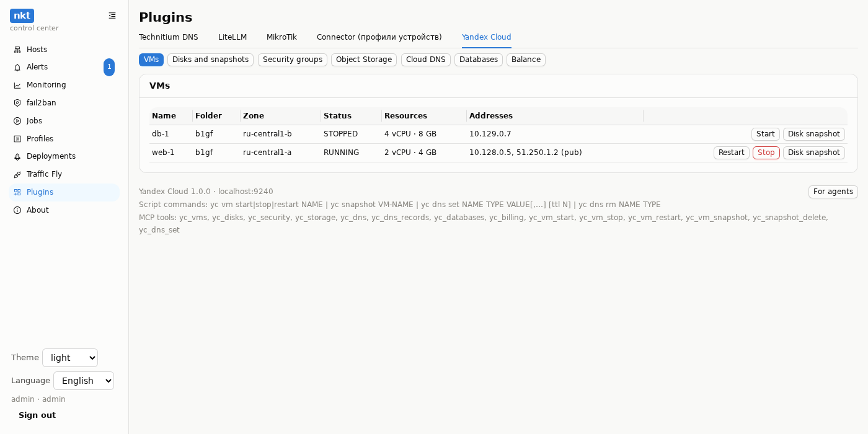The image size is (868, 434).
Task: Click the Monitoring chart icon
Action: pos(17,85)
